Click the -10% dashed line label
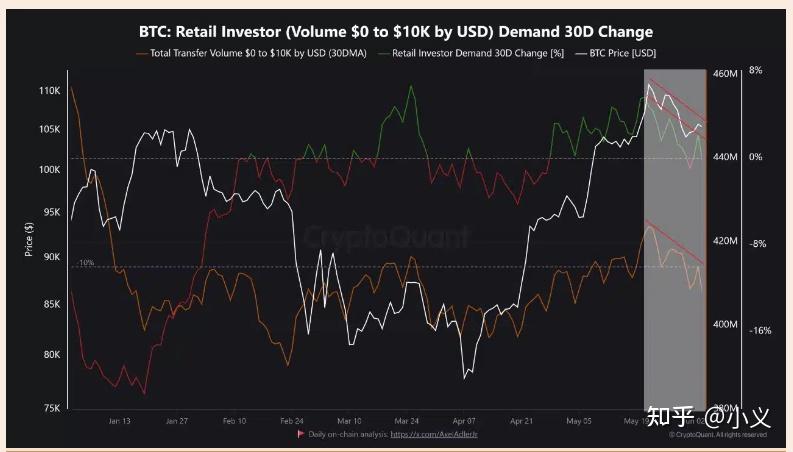Viewport: 793px width, 452px height. (x=85, y=262)
